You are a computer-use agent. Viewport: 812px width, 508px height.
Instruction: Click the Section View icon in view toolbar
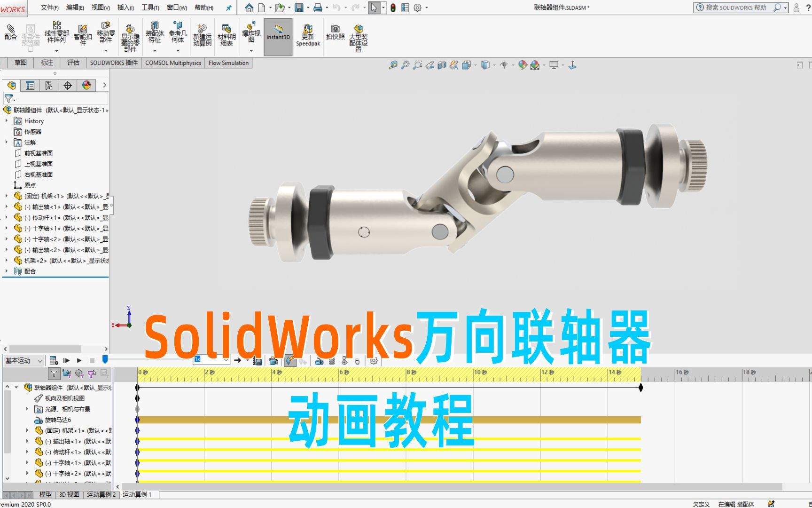[x=442, y=65]
